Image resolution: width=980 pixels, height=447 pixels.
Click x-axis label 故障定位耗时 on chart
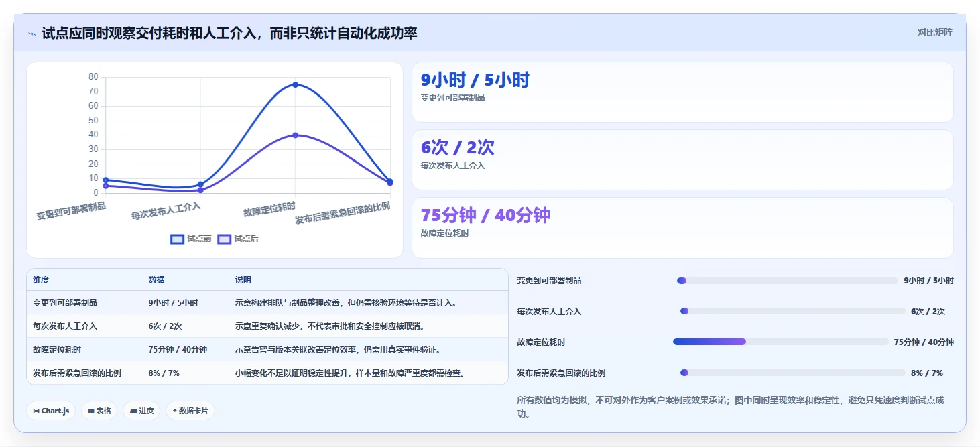[269, 210]
